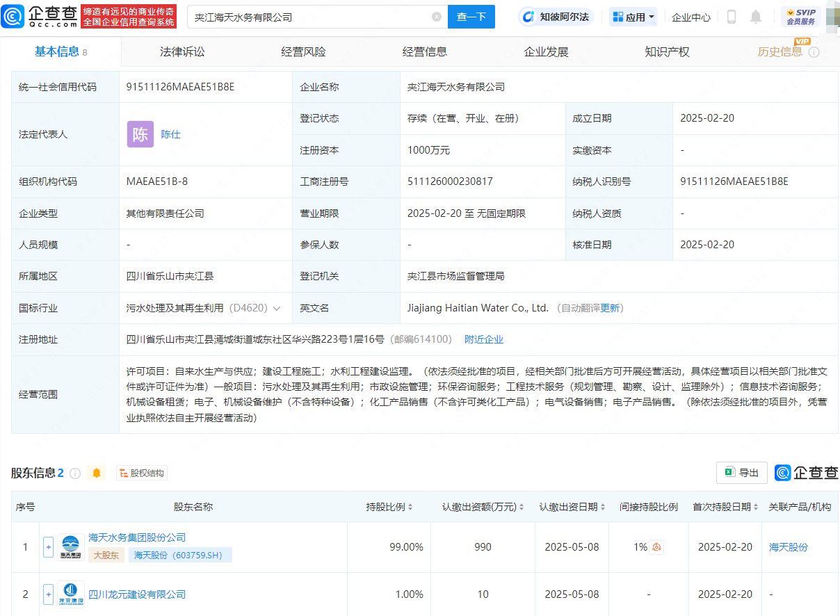Image resolution: width=840 pixels, height=616 pixels.
Task: Click the 海天水务集团 shareholder logo
Action: (x=70, y=546)
